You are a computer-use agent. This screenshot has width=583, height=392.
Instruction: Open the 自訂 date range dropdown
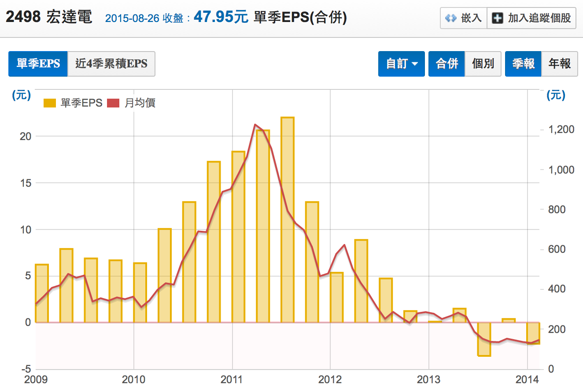pos(402,64)
